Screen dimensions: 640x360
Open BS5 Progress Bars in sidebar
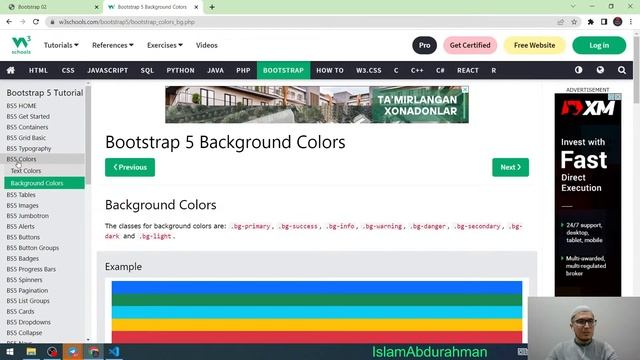(x=31, y=269)
